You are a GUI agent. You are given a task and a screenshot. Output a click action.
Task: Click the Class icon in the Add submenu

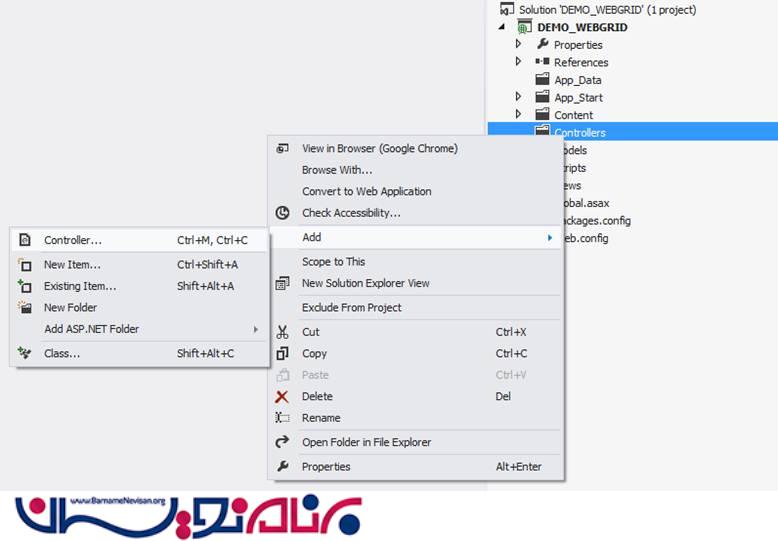pos(25,353)
